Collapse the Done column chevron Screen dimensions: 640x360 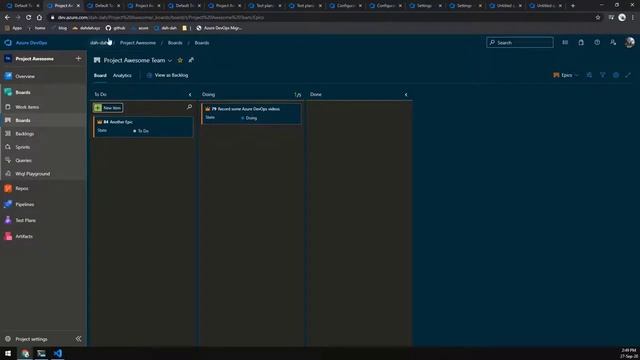coord(406,95)
